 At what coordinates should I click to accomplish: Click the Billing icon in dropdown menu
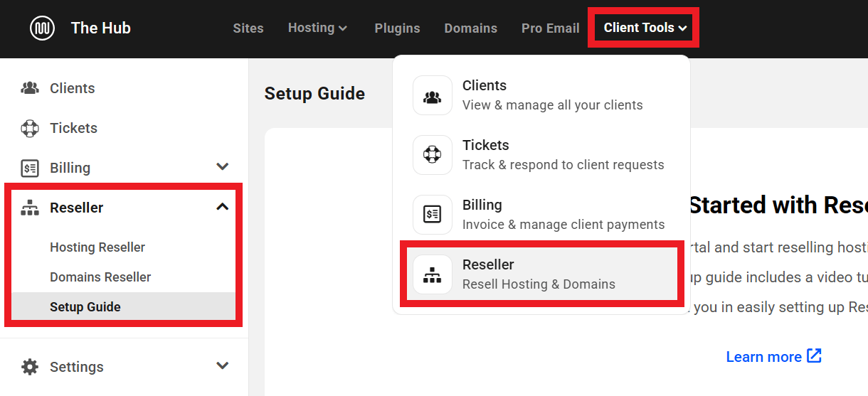(433, 215)
